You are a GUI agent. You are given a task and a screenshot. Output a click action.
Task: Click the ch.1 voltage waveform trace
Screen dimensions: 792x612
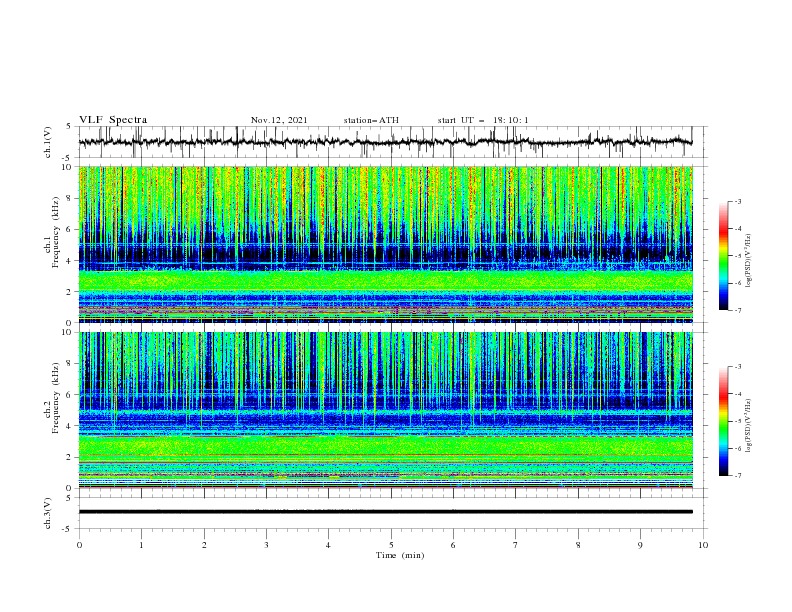pos(385,142)
